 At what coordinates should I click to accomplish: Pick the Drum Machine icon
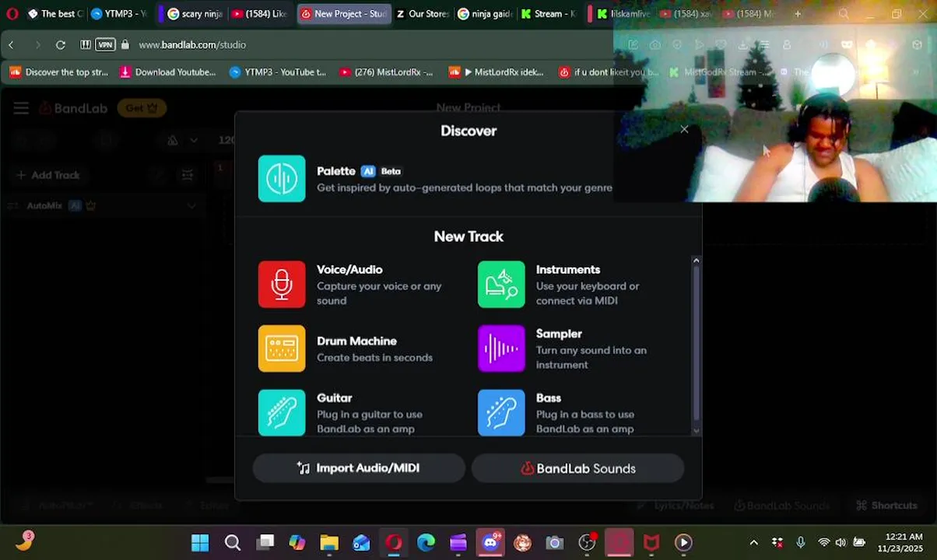(282, 348)
